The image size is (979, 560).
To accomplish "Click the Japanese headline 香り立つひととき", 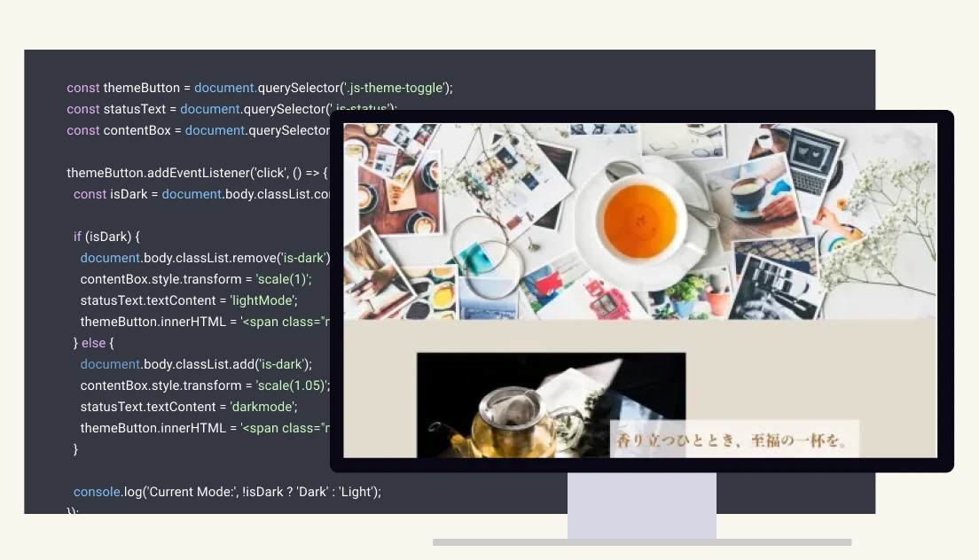I will point(734,439).
